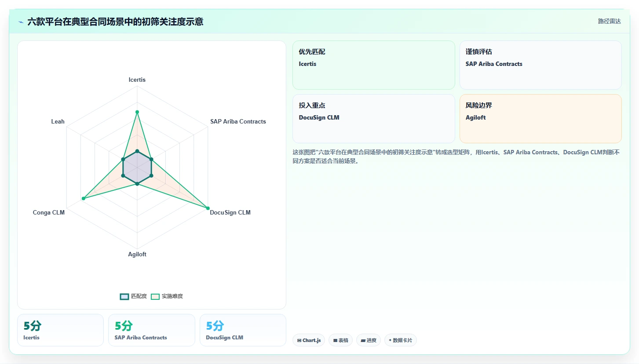Click the 表格 tag
The image size is (639, 364).
[340, 340]
